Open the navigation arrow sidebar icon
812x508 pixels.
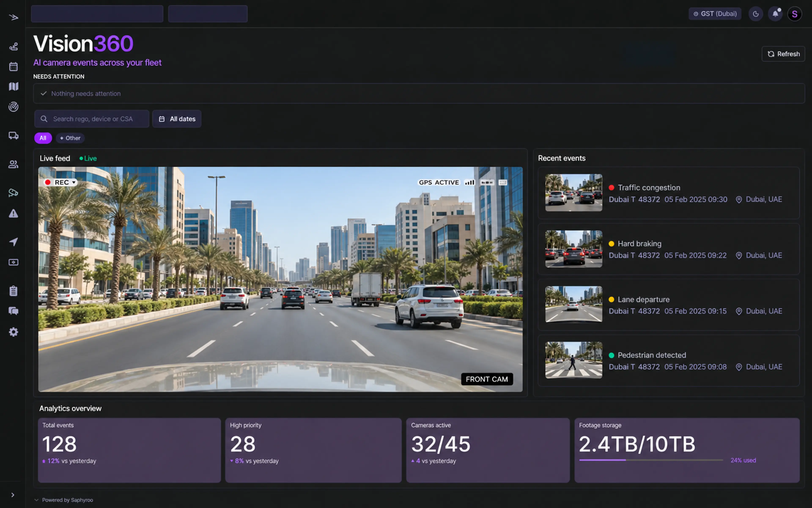(x=14, y=242)
